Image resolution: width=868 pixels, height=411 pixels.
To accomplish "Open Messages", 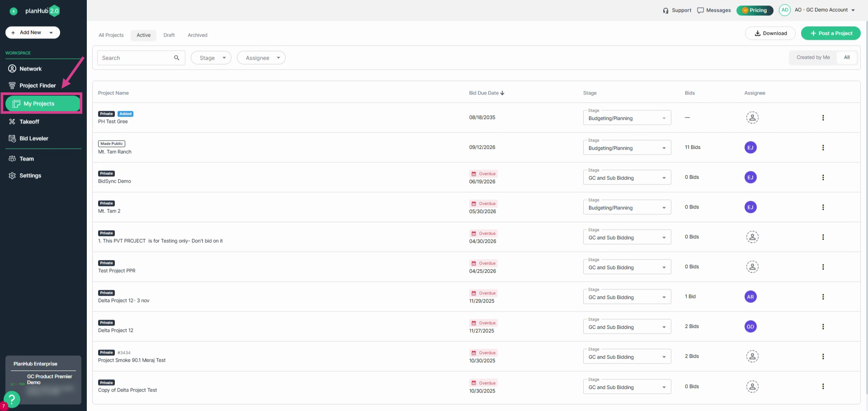I will (x=714, y=10).
